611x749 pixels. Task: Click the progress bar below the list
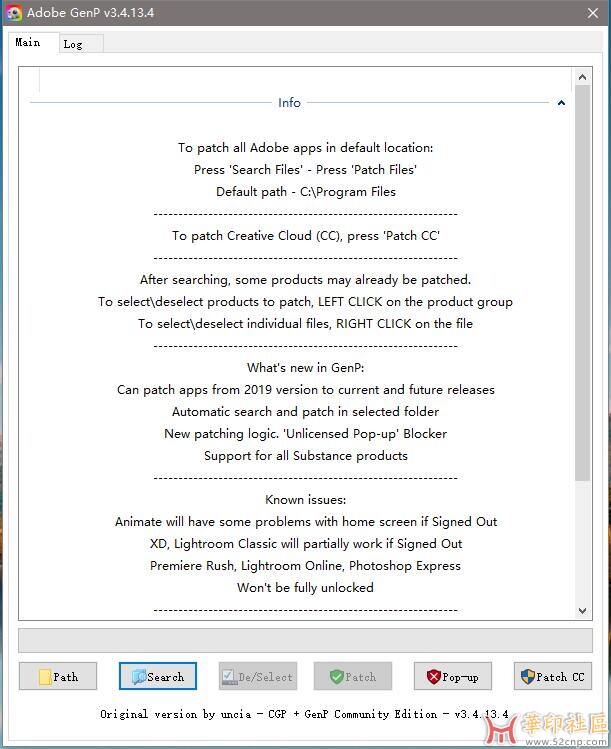pos(305,640)
